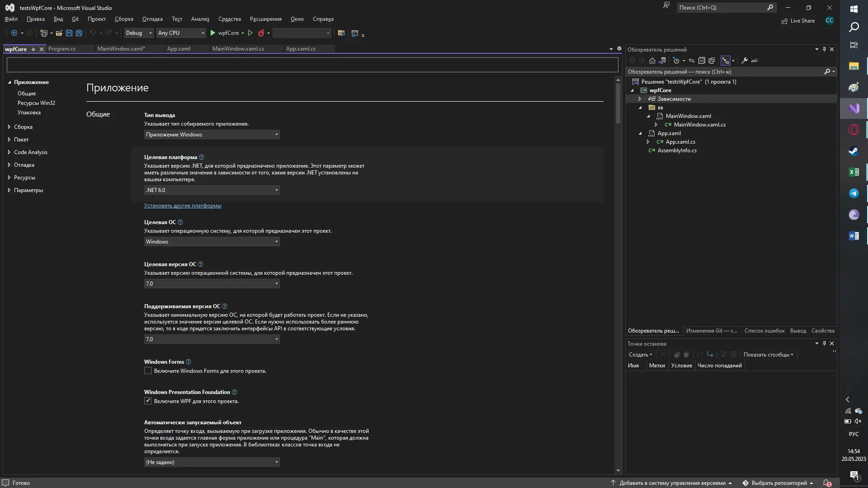Click the Установить другие платформы link
The height and width of the screenshot is (488, 868).
(183, 206)
